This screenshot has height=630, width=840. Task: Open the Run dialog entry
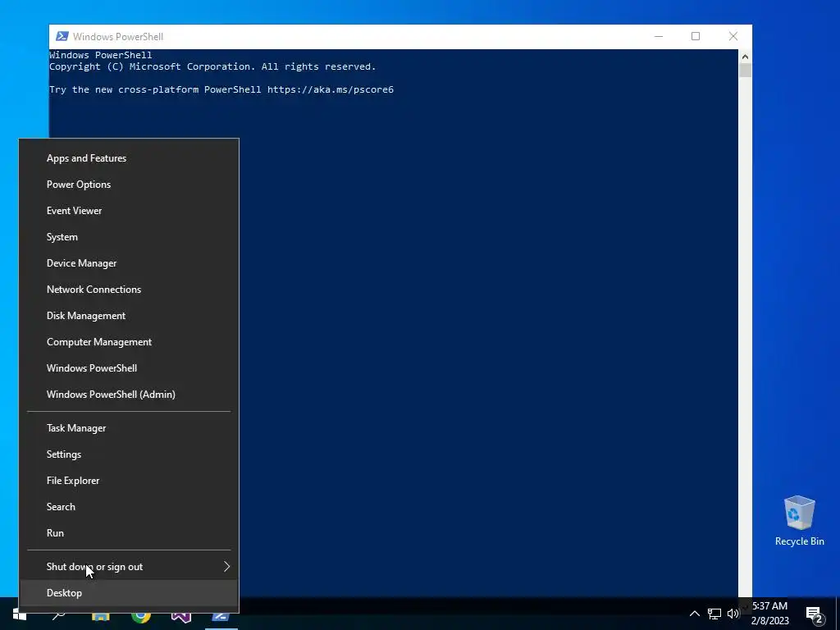pos(129,533)
